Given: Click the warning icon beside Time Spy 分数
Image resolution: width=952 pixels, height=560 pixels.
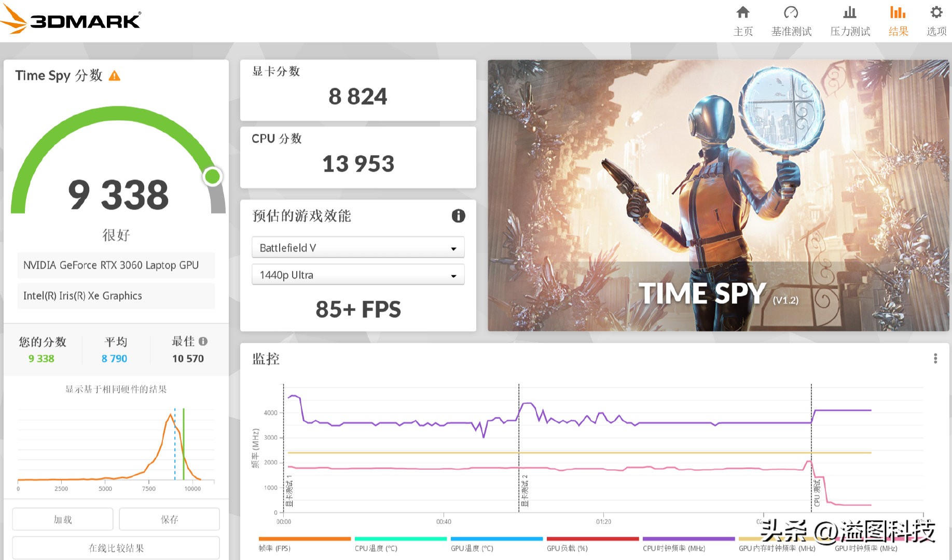Looking at the screenshot, I should [115, 76].
